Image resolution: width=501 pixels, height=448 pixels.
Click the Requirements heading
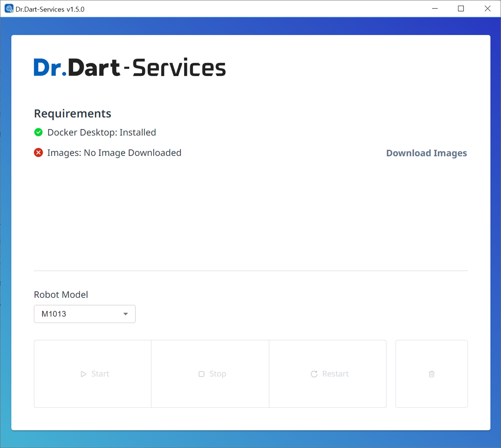pyautogui.click(x=72, y=113)
